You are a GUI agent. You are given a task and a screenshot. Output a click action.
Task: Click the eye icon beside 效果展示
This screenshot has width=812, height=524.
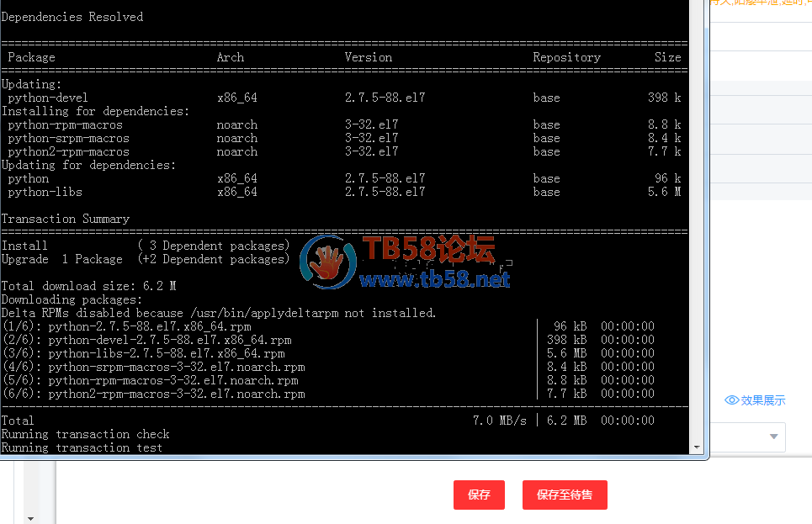coord(731,400)
